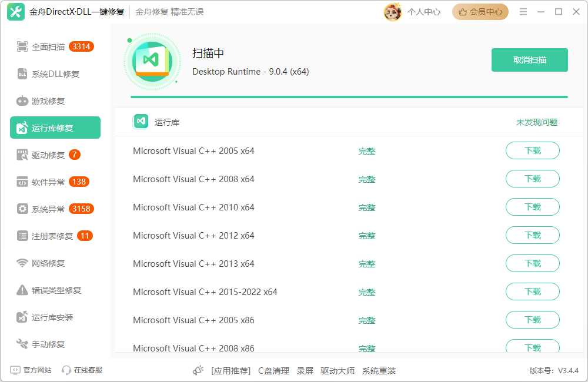Click the user avatar icon
Viewport: 588px width, 382px height.
[393, 12]
